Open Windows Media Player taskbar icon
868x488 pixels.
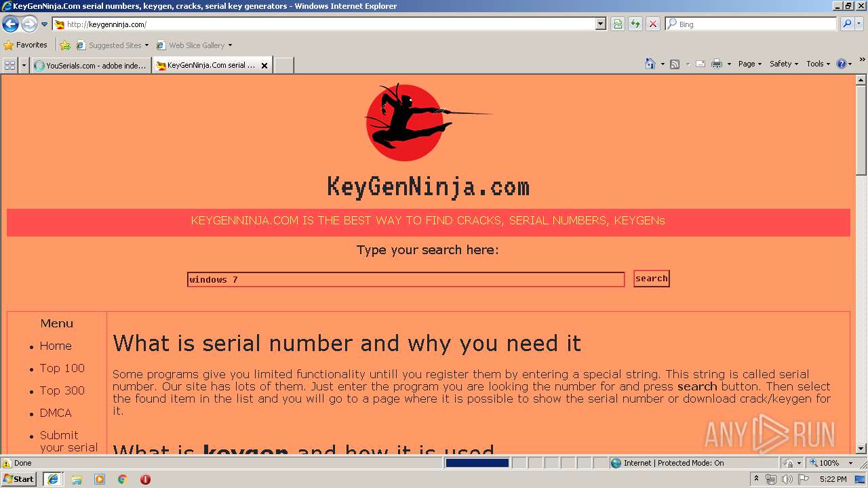(100, 479)
